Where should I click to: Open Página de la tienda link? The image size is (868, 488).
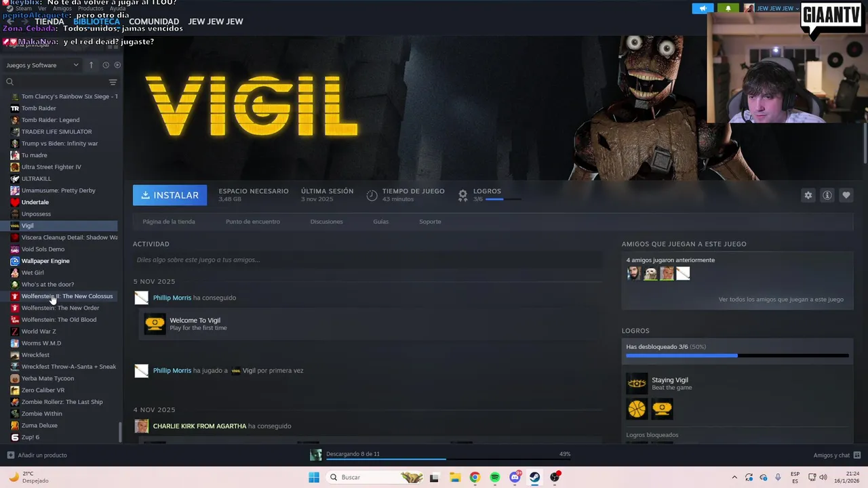(169, 222)
